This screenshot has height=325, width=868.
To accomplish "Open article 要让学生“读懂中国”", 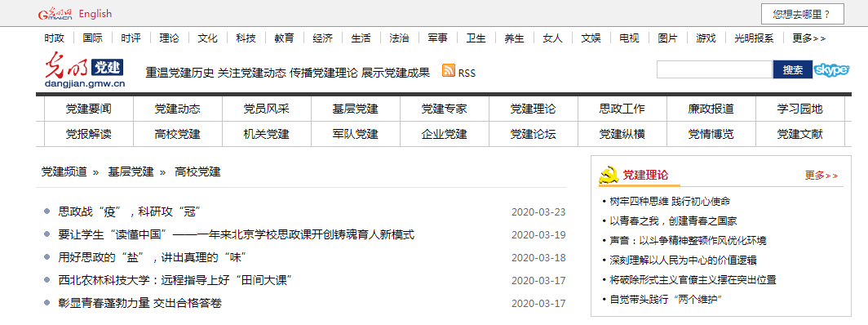I will (x=237, y=234).
